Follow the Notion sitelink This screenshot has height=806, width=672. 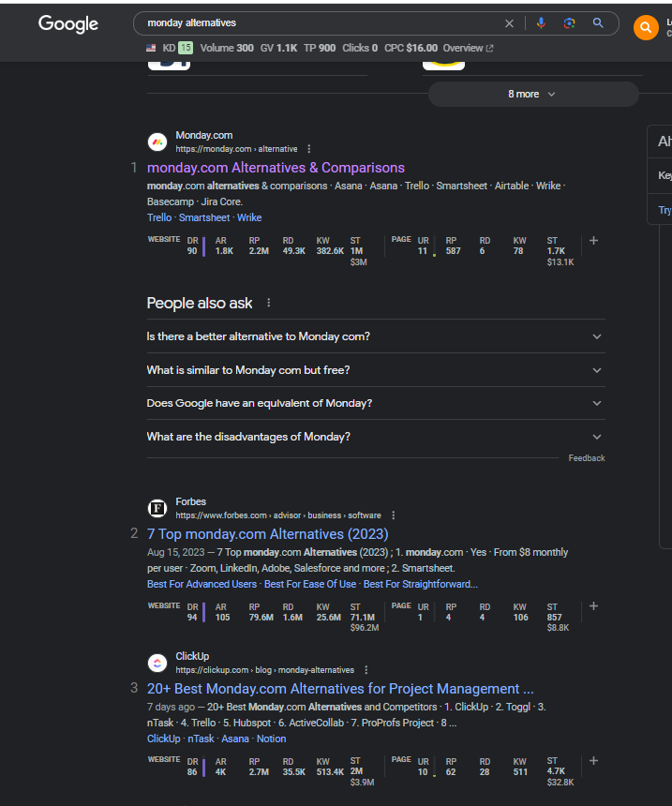click(271, 739)
